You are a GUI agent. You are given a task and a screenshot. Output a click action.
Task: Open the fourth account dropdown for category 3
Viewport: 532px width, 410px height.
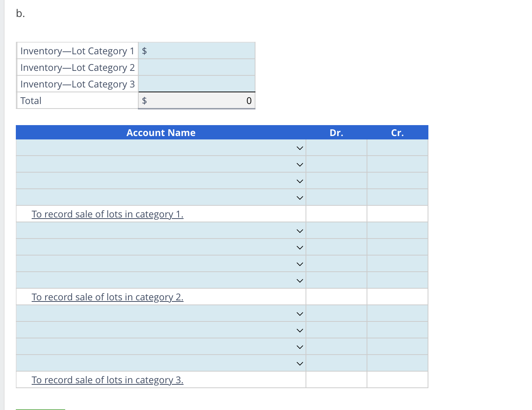point(161,363)
